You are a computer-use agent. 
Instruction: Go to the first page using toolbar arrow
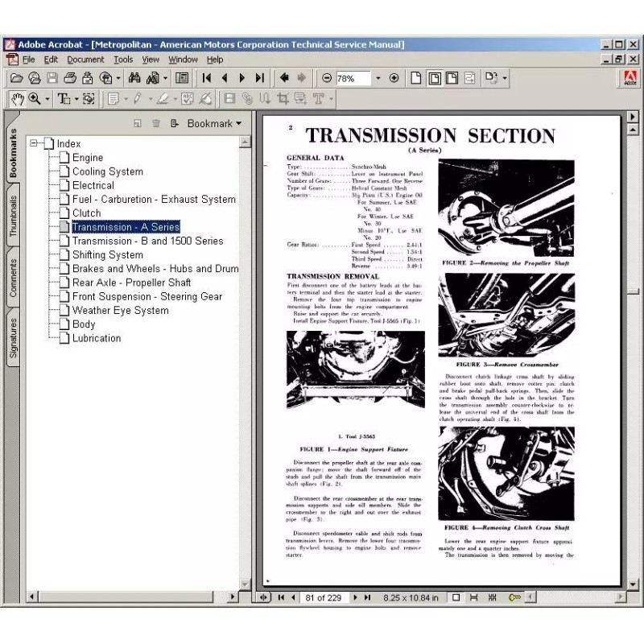click(207, 78)
